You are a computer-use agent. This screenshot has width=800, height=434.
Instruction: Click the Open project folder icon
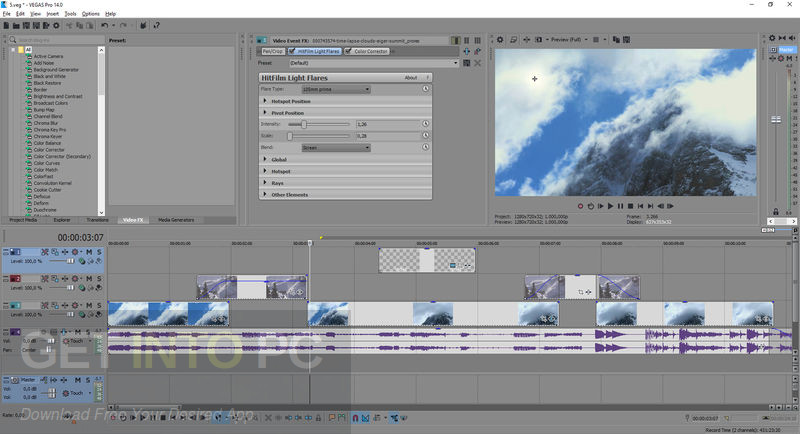click(16, 25)
